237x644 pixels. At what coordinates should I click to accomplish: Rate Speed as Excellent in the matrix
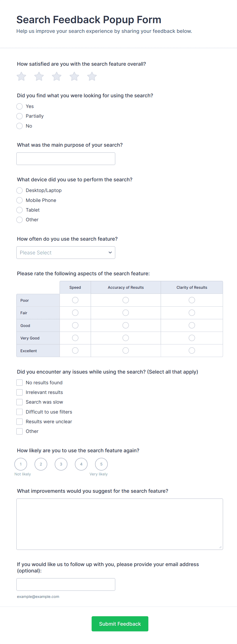(75, 351)
